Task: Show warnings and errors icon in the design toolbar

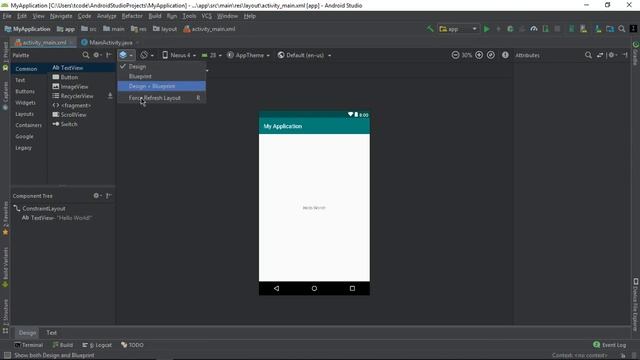Action: 505,55
